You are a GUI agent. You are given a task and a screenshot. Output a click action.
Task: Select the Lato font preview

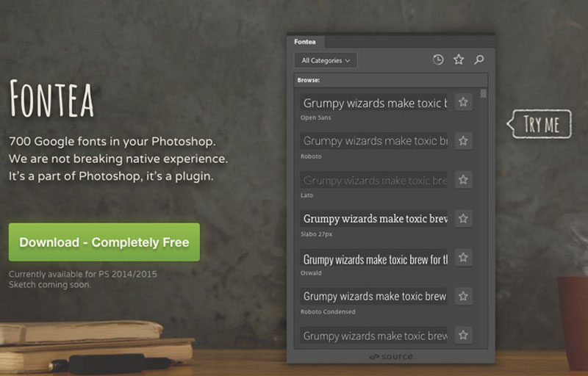click(374, 180)
